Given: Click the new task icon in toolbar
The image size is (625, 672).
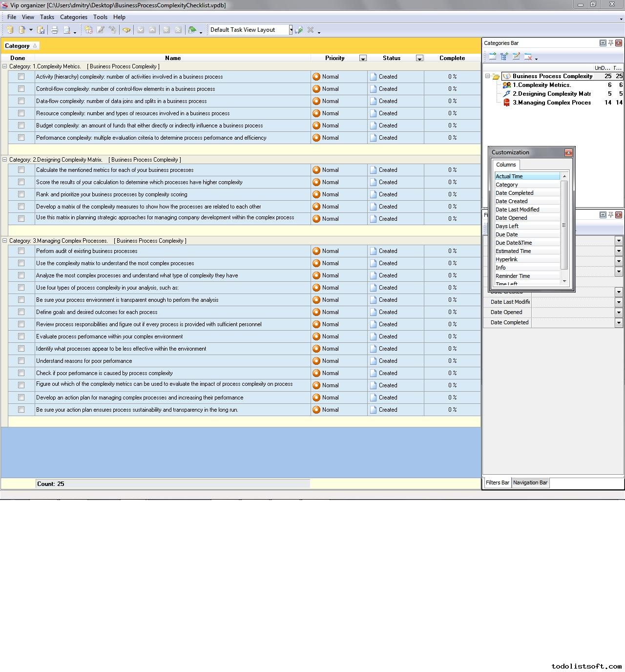Looking at the screenshot, I should [88, 30].
